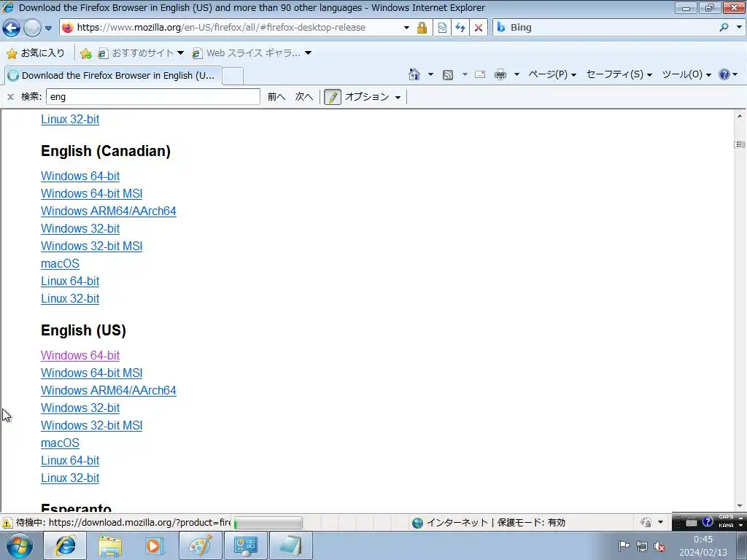This screenshot has width=747, height=560.
Task: Click the notepad taskbar icon
Action: click(x=290, y=545)
